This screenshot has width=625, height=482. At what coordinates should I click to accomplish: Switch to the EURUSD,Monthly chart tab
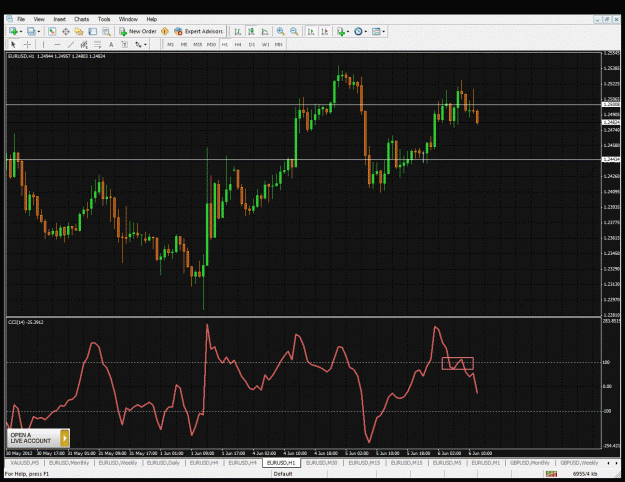click(69, 463)
